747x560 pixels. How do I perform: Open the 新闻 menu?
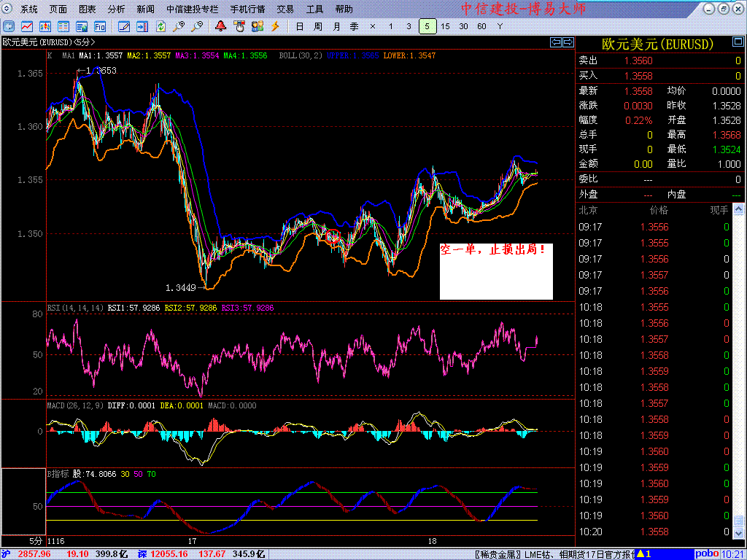pyautogui.click(x=145, y=9)
